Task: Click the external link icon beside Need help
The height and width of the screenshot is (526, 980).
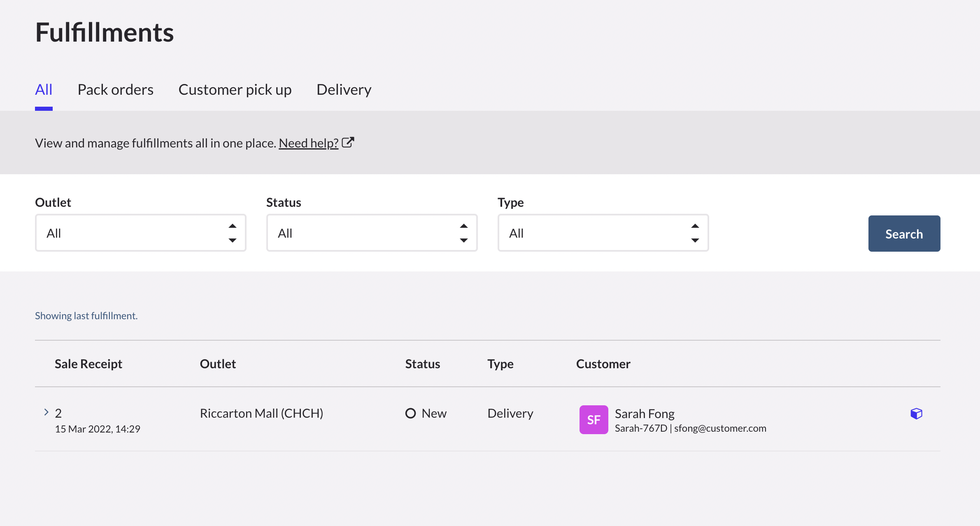Action: click(348, 143)
